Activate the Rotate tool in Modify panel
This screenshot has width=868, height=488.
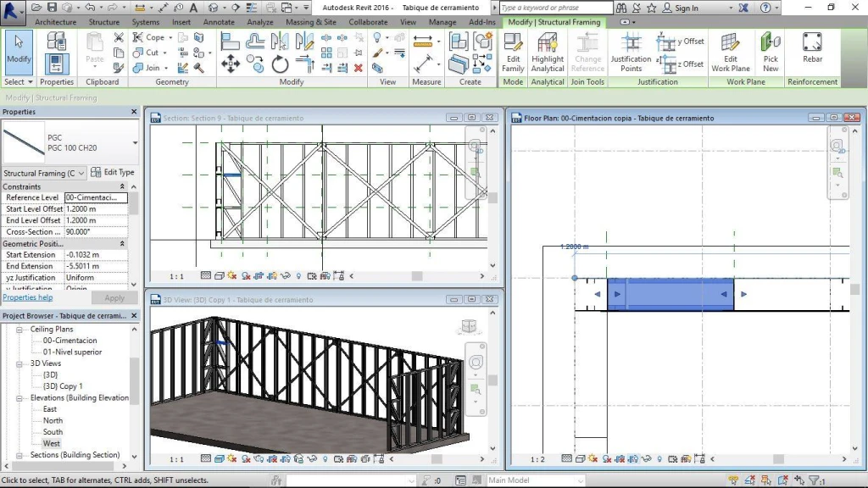(280, 65)
